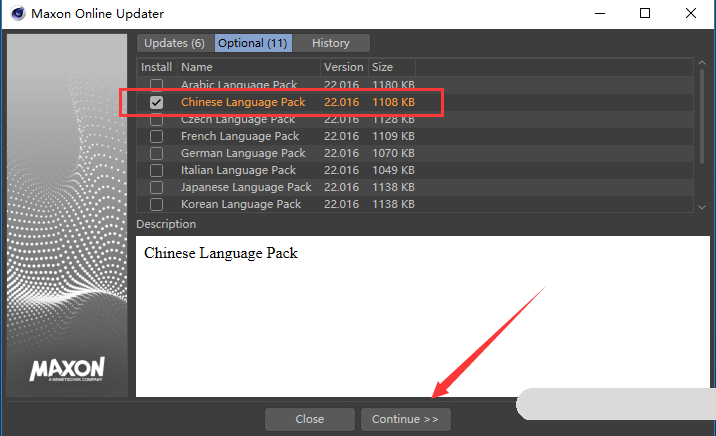Click scrollbar down arrow of package list
The height and width of the screenshot is (436, 716).
click(702, 207)
